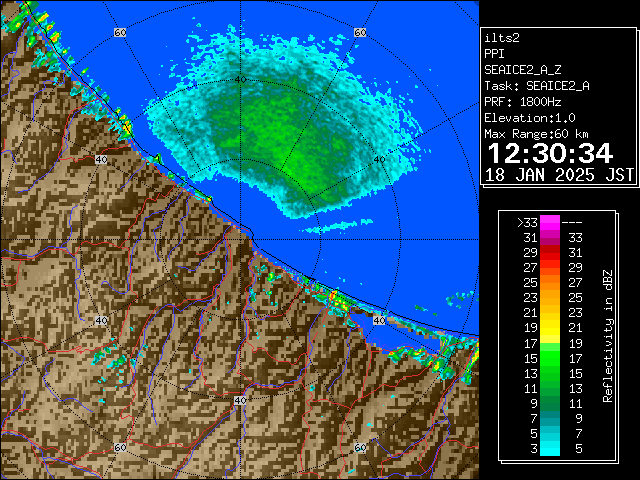Click the 'Reflectivity in dBZ' axis label
The image size is (640, 480).
coord(608,336)
